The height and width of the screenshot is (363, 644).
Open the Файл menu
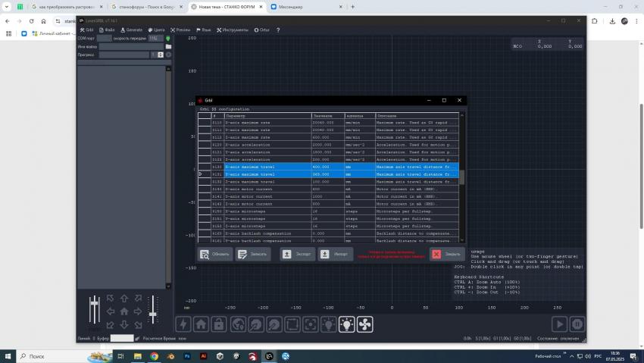click(109, 30)
